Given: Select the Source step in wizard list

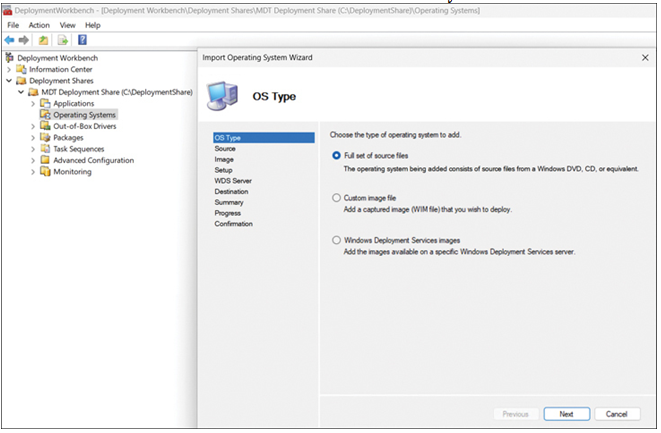Looking at the screenshot, I should (x=225, y=148).
